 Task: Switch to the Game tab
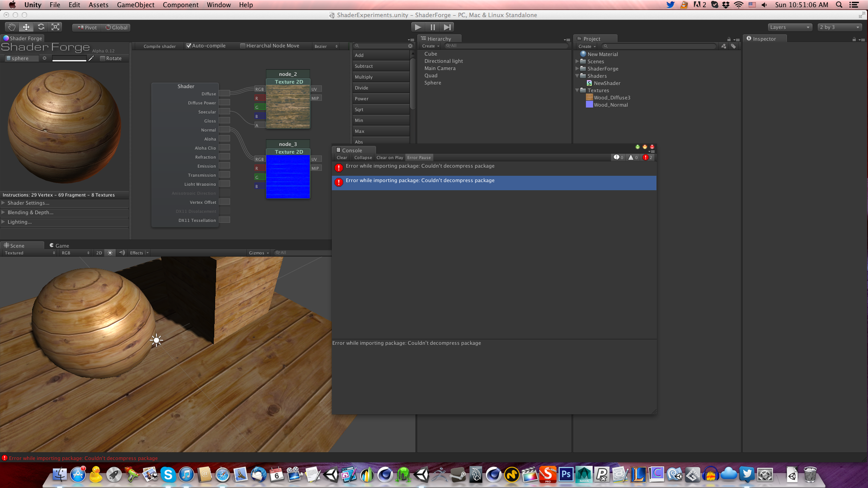pyautogui.click(x=59, y=245)
